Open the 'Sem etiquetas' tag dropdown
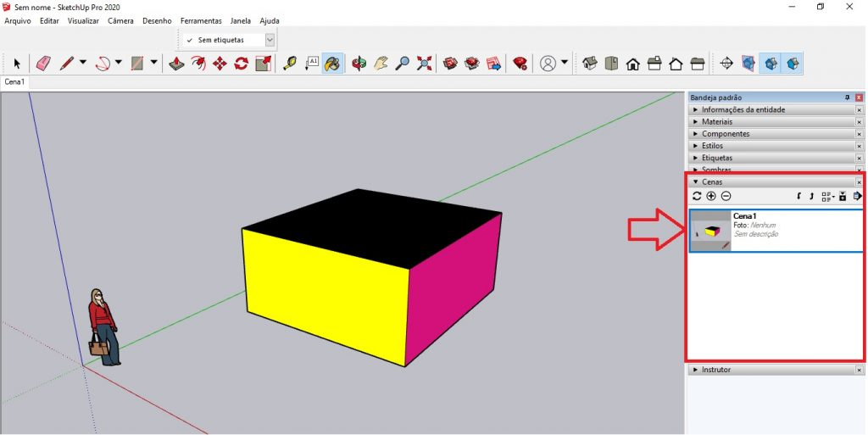The image size is (868, 435). pyautogui.click(x=270, y=40)
